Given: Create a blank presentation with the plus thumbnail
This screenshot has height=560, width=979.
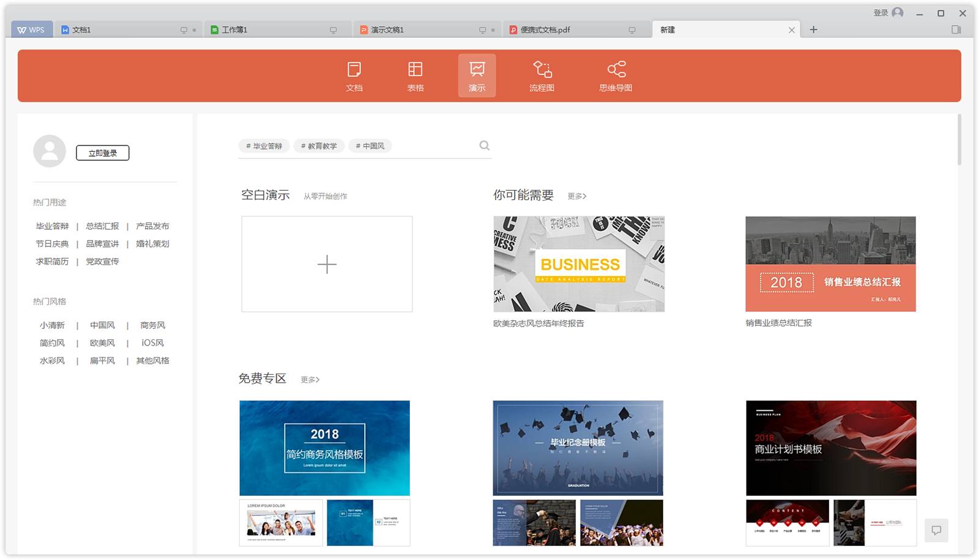Looking at the screenshot, I should click(x=327, y=264).
